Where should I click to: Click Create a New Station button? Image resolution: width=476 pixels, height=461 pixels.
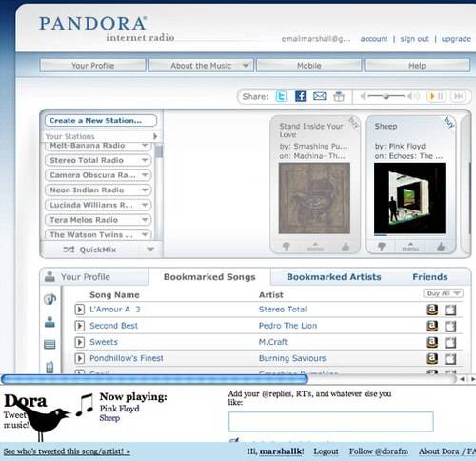tap(101, 121)
